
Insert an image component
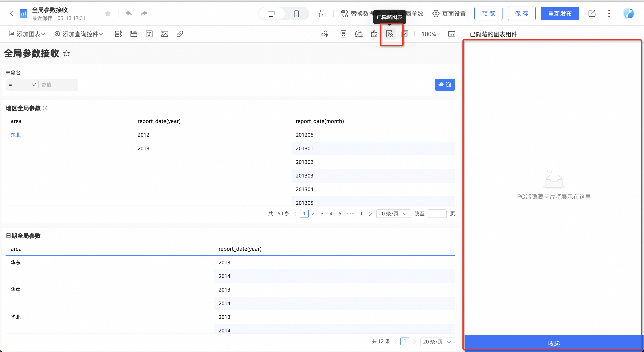pyautogui.click(x=164, y=34)
